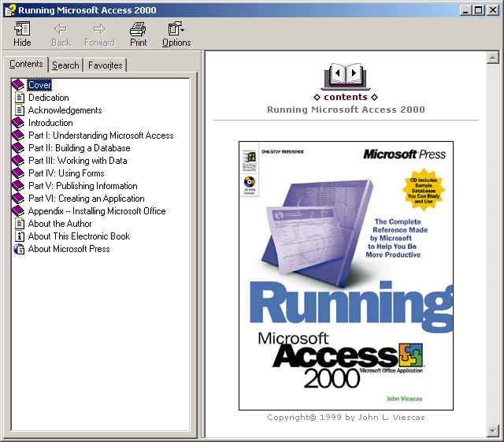The image size is (504, 442).
Task: Click the Dedication page icon
Action: 19,98
